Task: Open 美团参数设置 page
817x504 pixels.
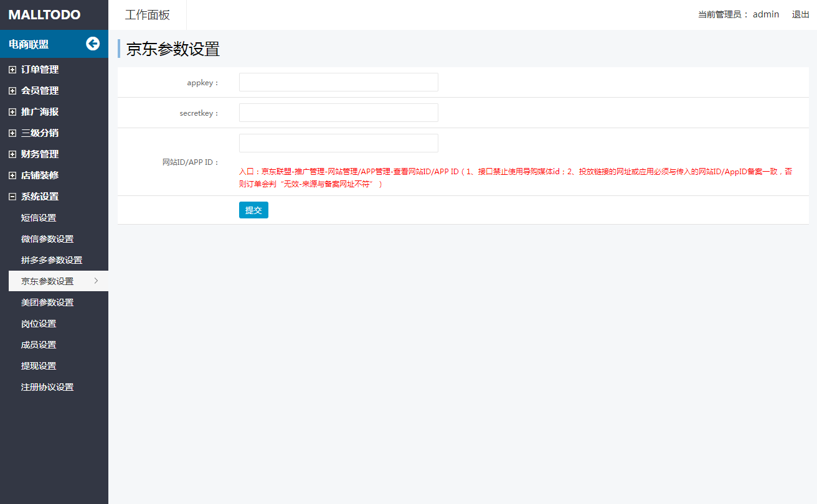Action: click(x=47, y=302)
